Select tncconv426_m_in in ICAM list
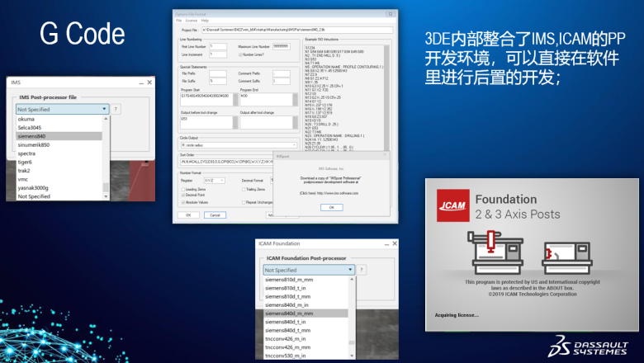The image size is (644, 363). [x=305, y=339]
